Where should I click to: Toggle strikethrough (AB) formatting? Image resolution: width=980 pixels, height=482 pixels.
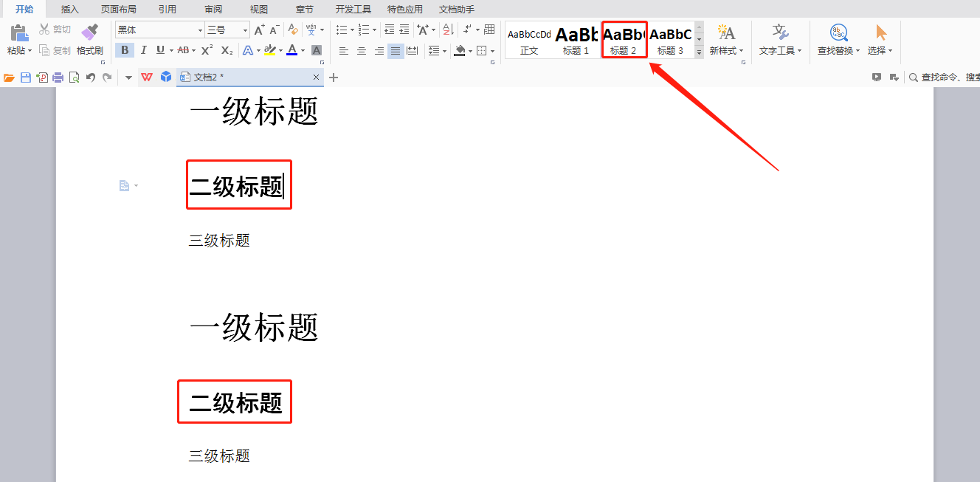pos(183,50)
